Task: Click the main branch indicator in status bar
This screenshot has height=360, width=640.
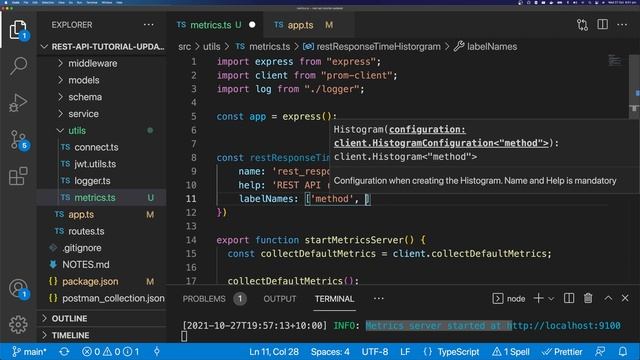Action: tap(29, 352)
